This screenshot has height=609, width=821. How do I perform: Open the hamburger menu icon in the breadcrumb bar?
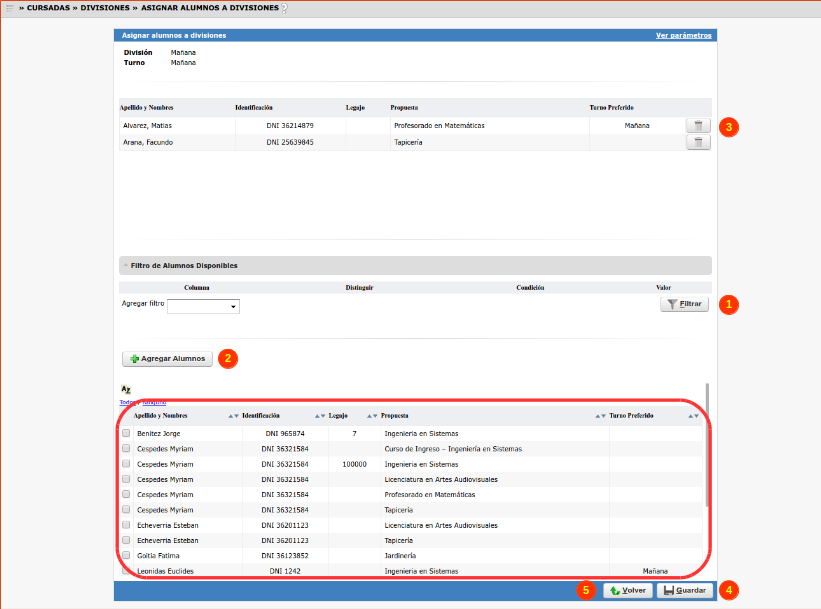point(10,8)
